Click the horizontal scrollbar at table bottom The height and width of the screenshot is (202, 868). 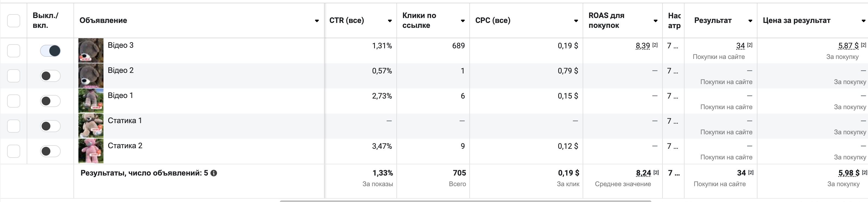click(x=465, y=201)
